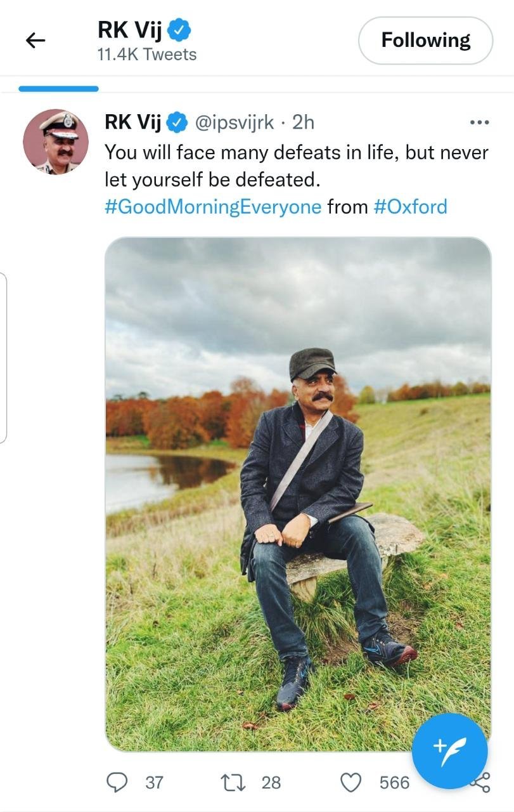Select the active tab with blue underline
This screenshot has width=514, height=812.
click(x=58, y=89)
